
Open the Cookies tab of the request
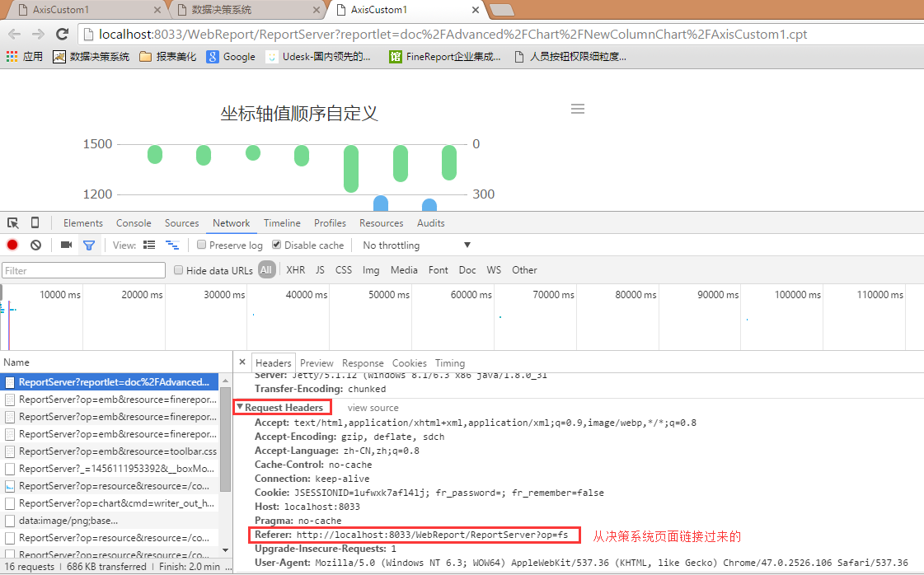tap(409, 363)
